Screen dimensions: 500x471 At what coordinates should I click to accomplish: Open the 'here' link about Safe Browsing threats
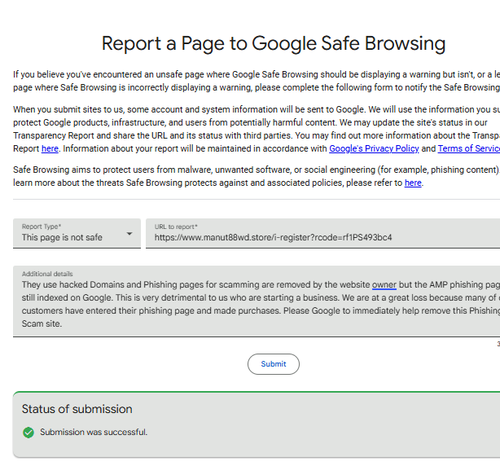413,183
